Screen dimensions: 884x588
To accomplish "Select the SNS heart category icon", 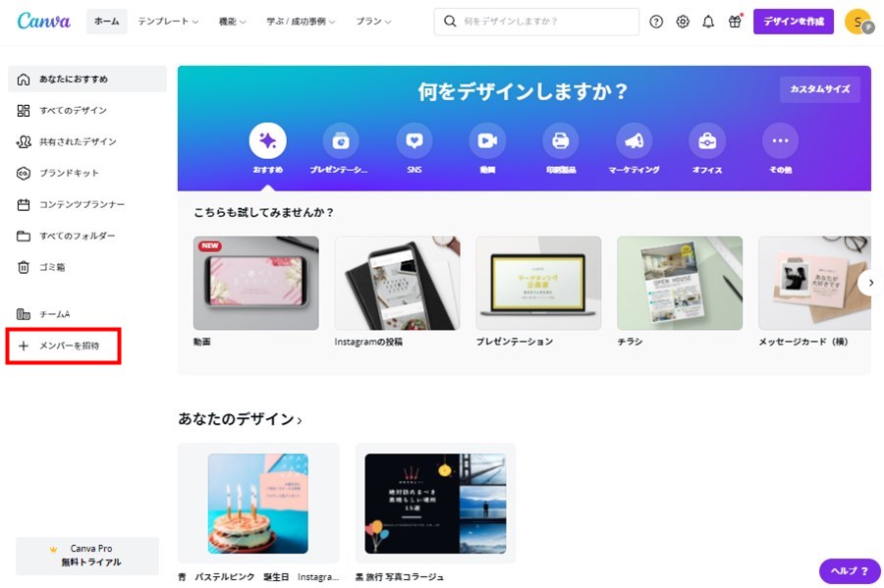I will (x=414, y=140).
